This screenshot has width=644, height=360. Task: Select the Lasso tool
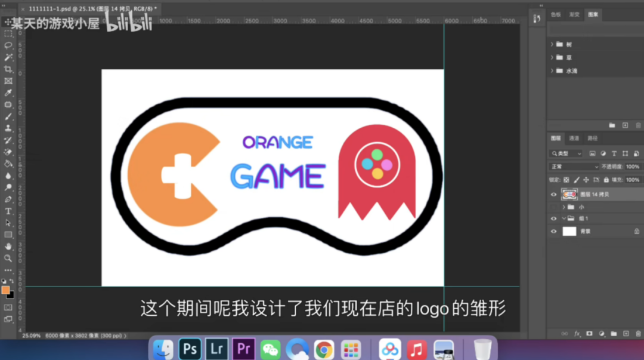(8, 45)
